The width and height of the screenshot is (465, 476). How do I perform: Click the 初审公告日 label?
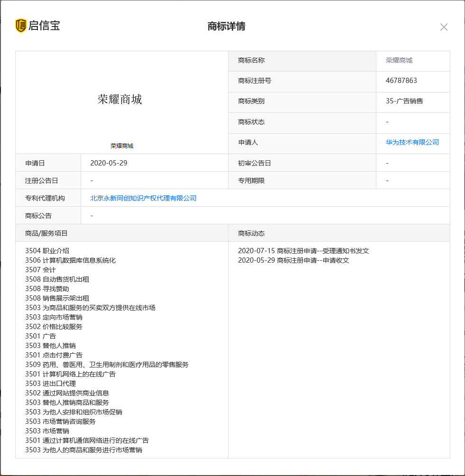(x=255, y=163)
